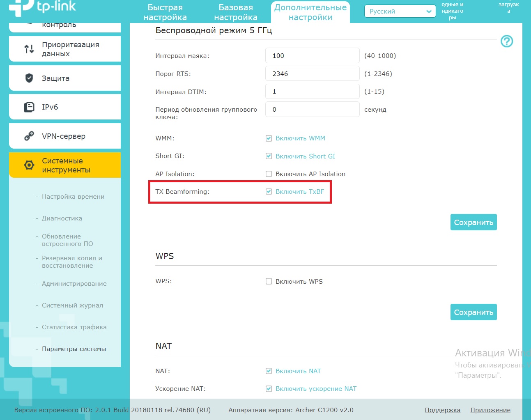Save the 5 GHz wireless settings
Screen dimensions: 531x420
(x=474, y=222)
